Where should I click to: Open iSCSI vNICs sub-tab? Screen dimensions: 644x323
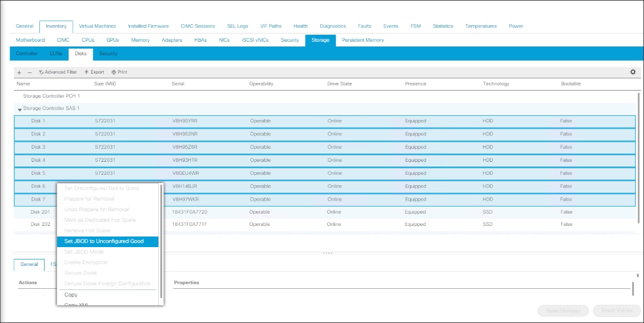(255, 40)
